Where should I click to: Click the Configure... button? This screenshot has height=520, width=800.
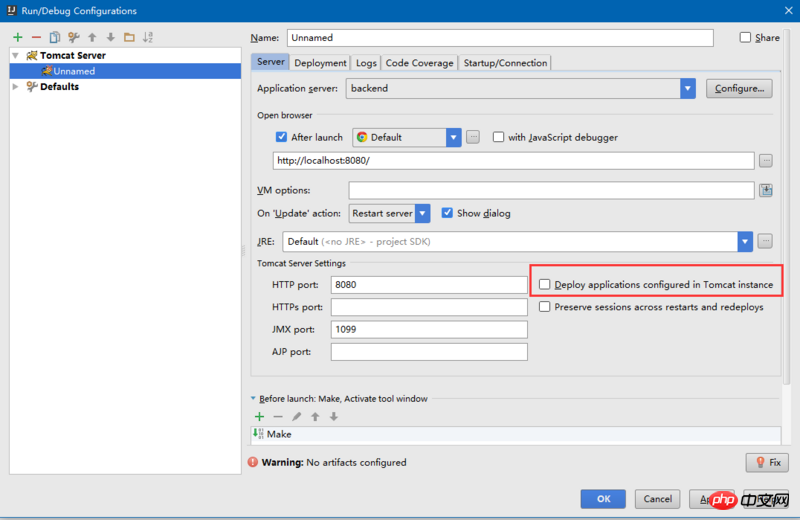click(739, 88)
